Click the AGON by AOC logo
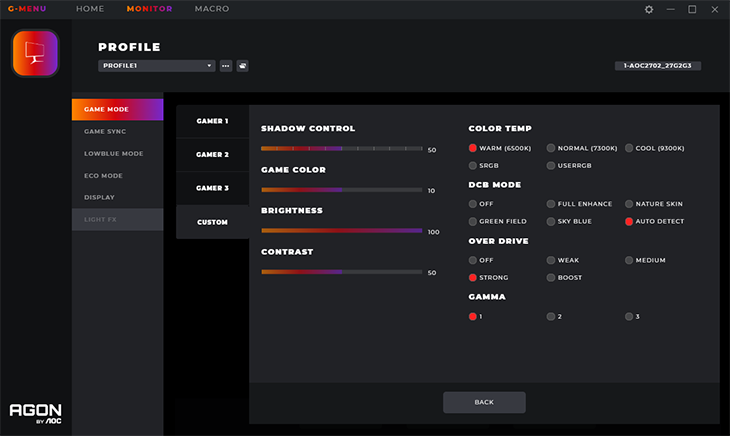This screenshot has width=730, height=436. point(35,413)
